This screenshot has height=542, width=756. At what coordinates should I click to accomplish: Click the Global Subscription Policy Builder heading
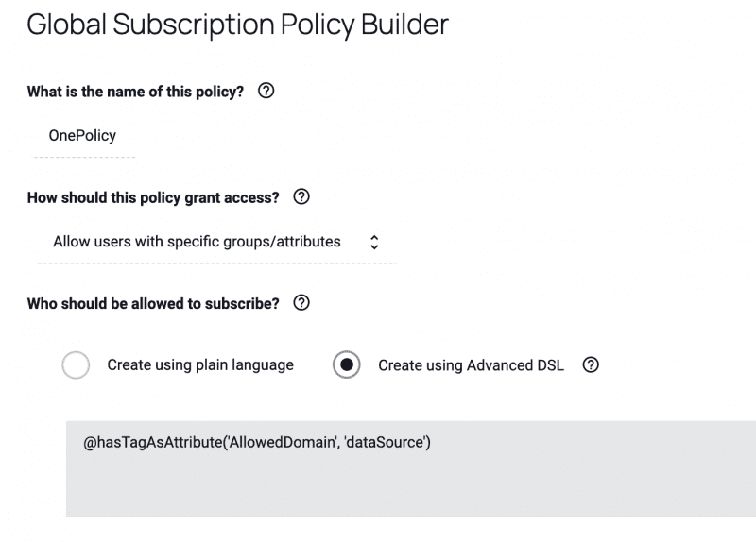237,25
